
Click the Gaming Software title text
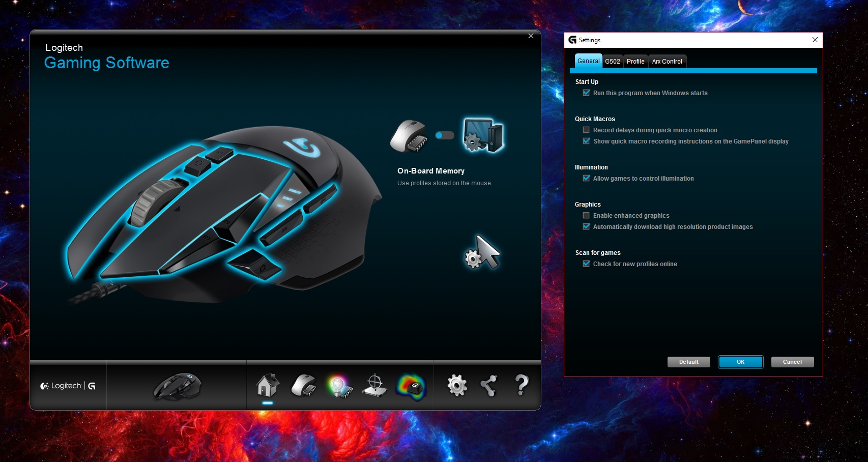[107, 63]
